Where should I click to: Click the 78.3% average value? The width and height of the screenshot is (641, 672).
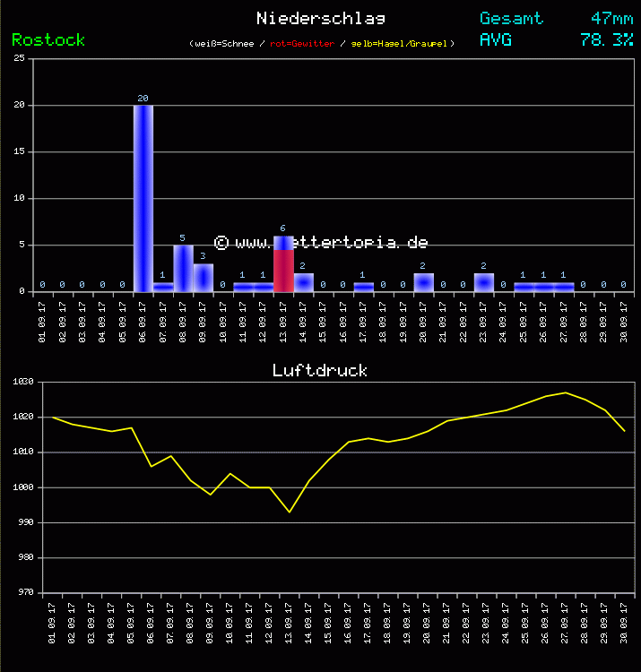click(606, 39)
